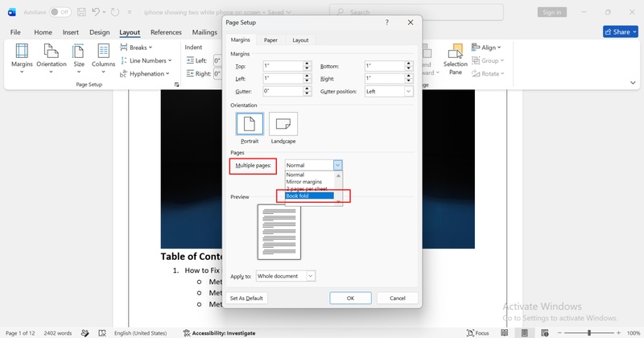Click Set As Default button

246,298
